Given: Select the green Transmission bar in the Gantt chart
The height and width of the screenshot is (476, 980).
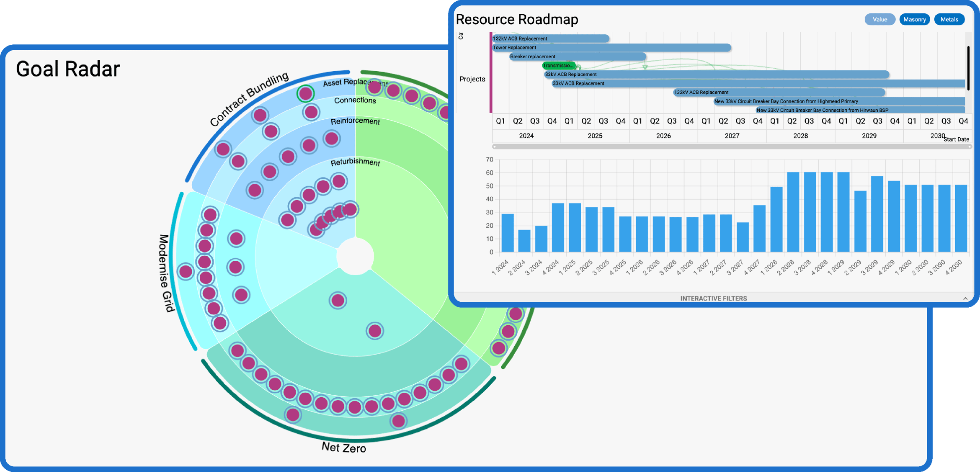Looking at the screenshot, I should click(559, 65).
